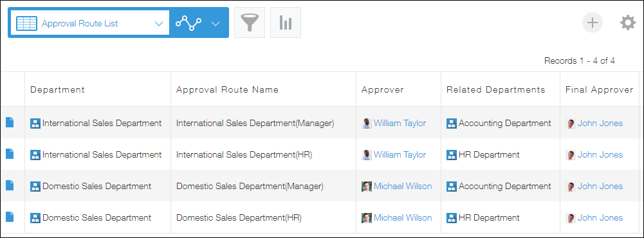Click Domestic Sales Department text in the Domestic Sales Department(HR) row
This screenshot has height=238, width=644.
click(97, 217)
